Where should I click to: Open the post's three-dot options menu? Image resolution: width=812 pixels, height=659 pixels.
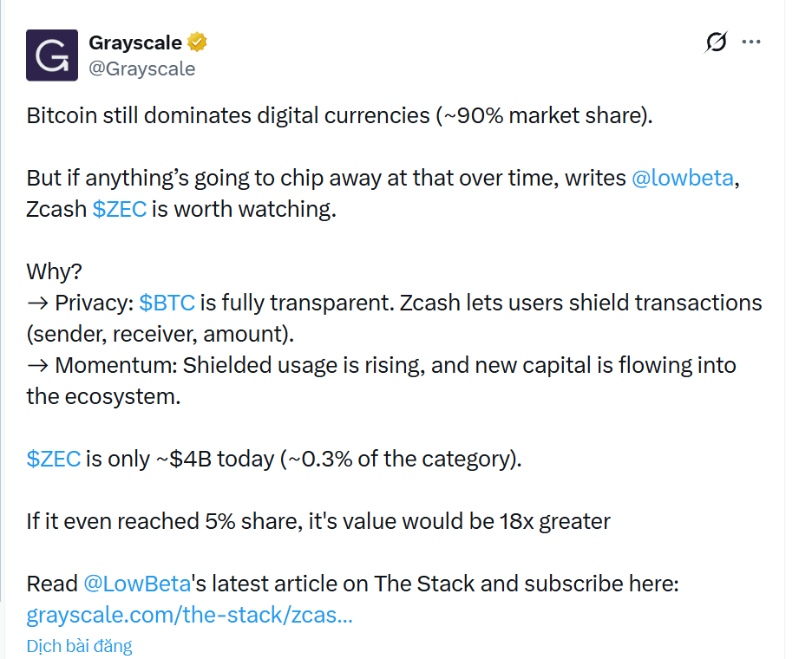[751, 41]
